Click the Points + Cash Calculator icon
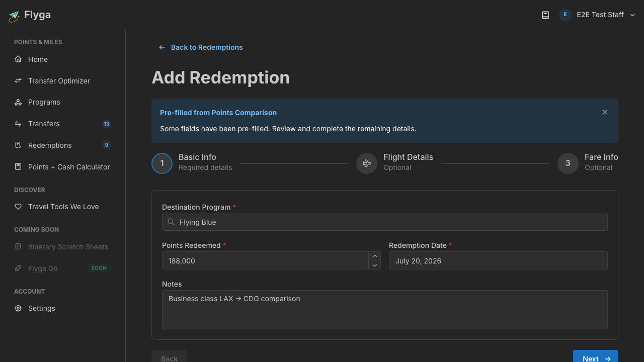644x362 pixels. (18, 167)
